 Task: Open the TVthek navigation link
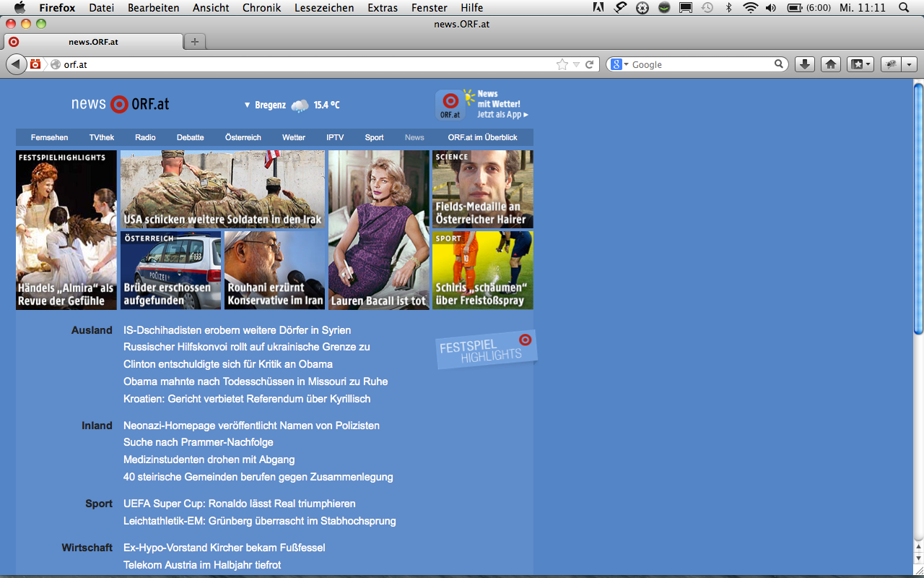point(102,137)
